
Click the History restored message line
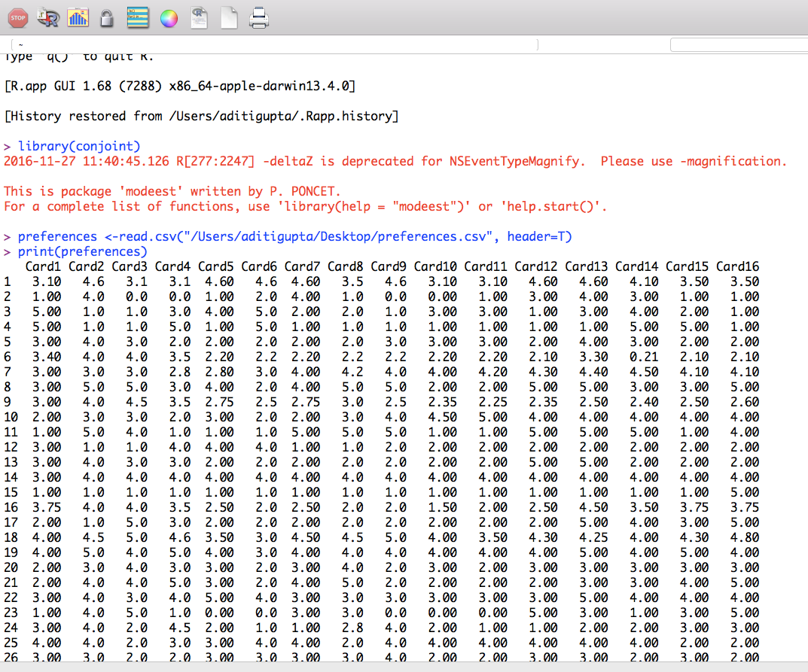202,117
